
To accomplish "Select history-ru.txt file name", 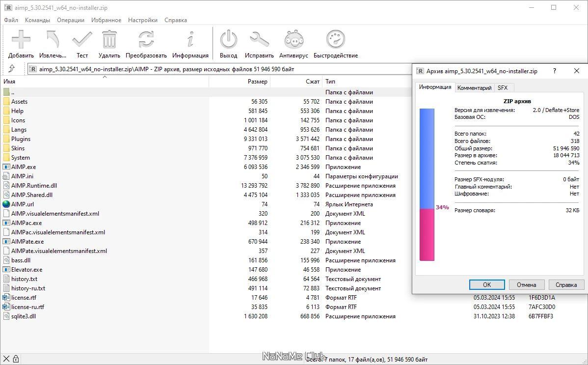I will [28, 288].
